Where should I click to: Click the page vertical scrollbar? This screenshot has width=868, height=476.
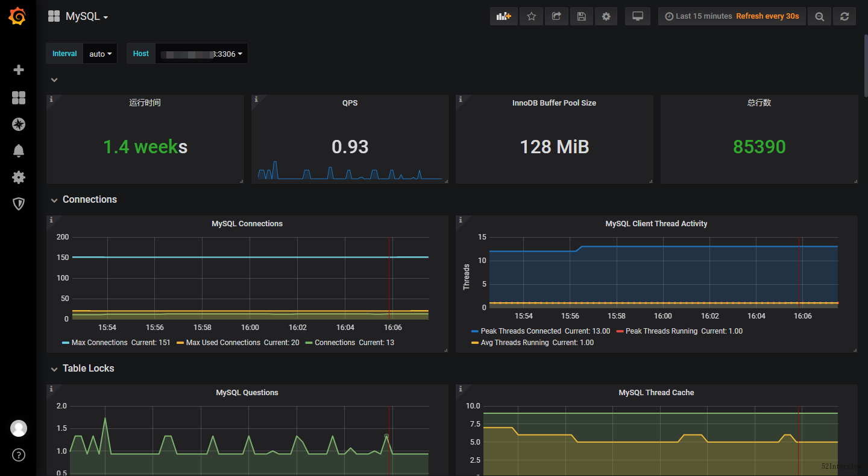pyautogui.click(x=866, y=66)
